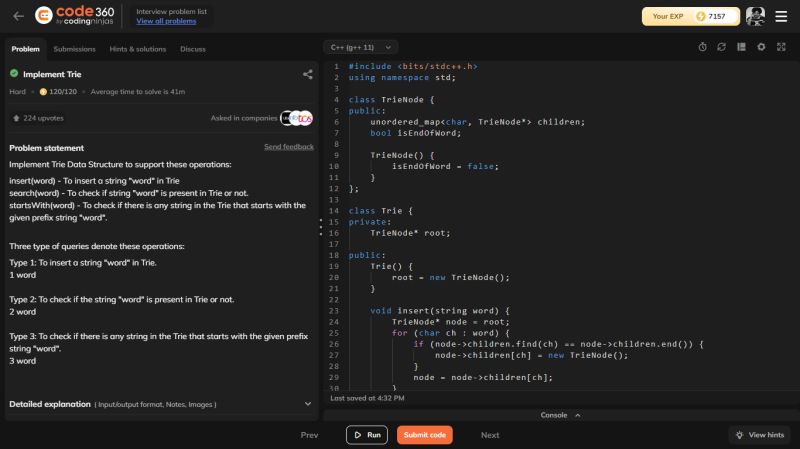Open the hamburger menu
This screenshot has width=800, height=449.
(781, 16)
